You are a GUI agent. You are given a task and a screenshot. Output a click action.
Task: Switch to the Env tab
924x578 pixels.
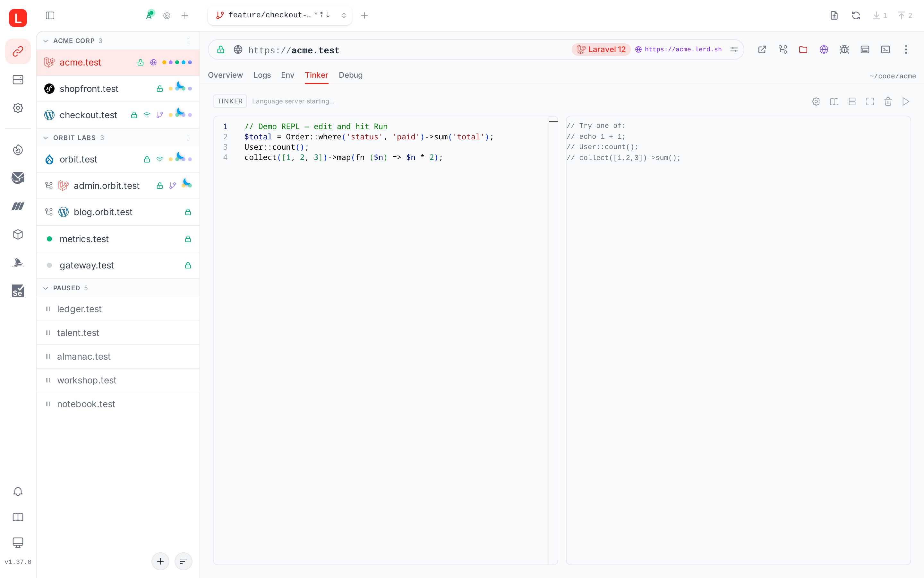(x=287, y=75)
